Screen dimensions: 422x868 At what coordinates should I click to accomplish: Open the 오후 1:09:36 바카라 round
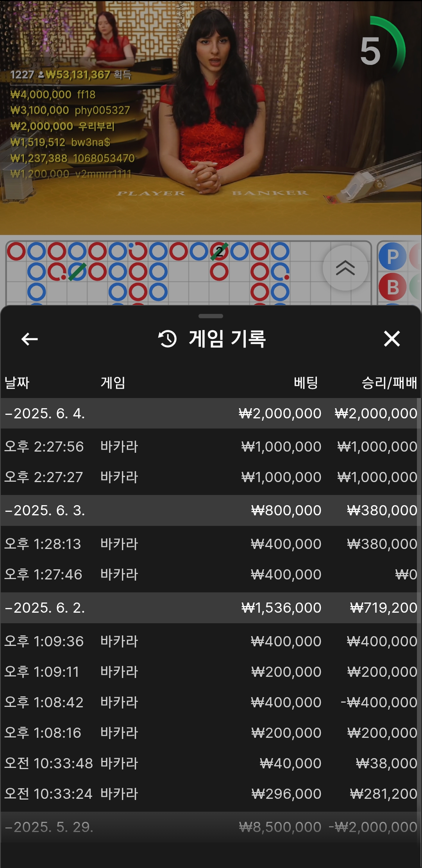211,641
